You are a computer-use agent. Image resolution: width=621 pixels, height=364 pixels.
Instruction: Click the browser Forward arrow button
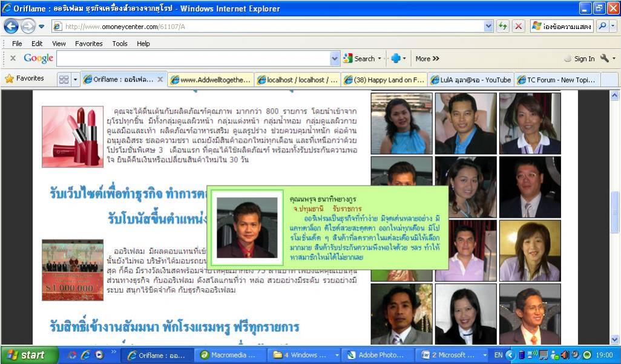point(28,27)
